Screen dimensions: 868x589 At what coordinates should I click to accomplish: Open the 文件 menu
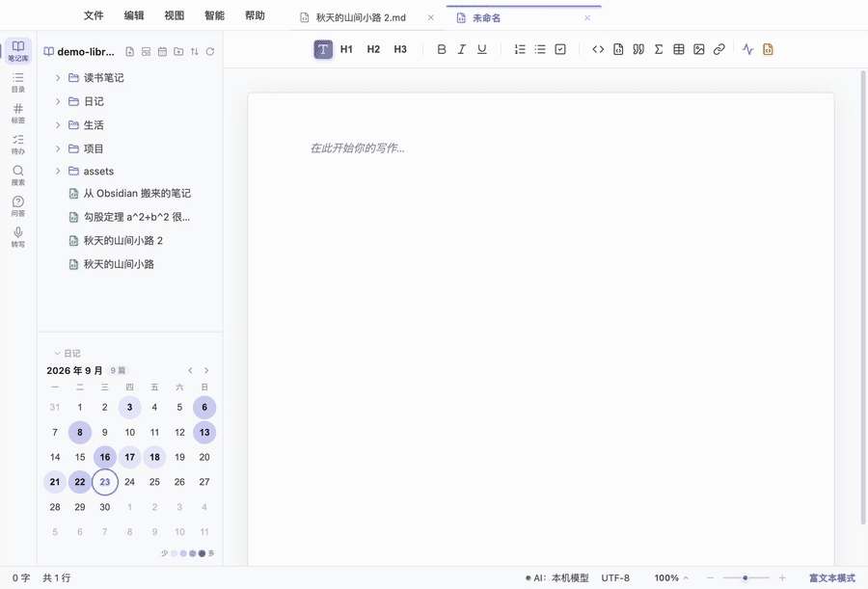click(x=94, y=15)
